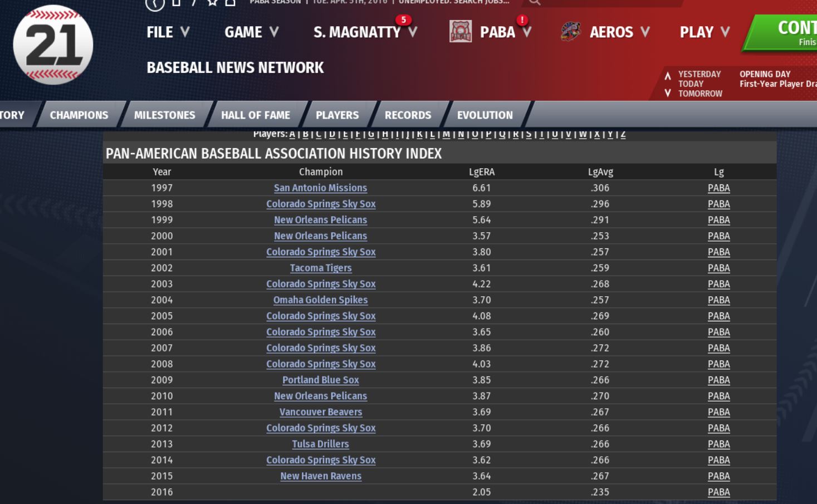The width and height of the screenshot is (817, 504).
Task: Expand the S. MAGNATTY manager menu
Action: [365, 32]
